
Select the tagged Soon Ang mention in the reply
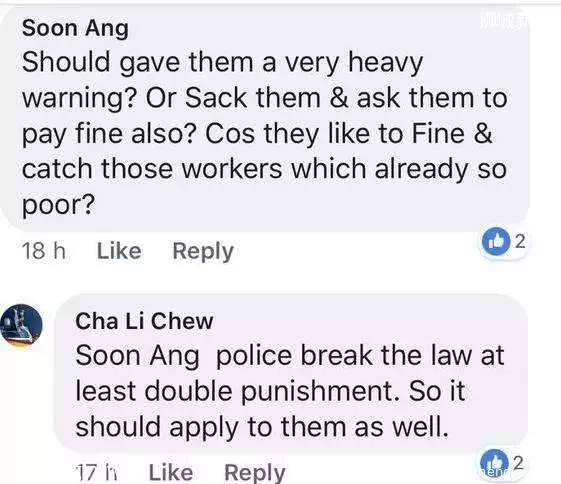coord(137,356)
